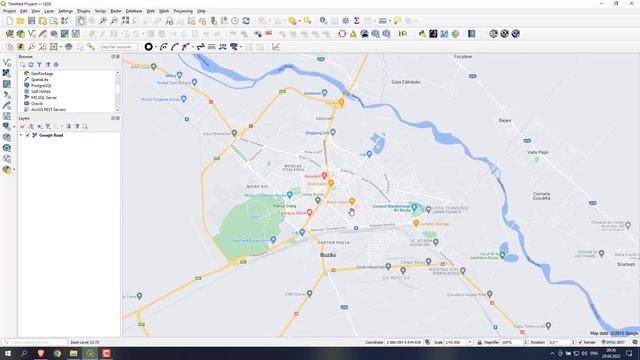Select GeoPackage in the Browser tree
This screenshot has height=360, width=640.
point(42,74)
